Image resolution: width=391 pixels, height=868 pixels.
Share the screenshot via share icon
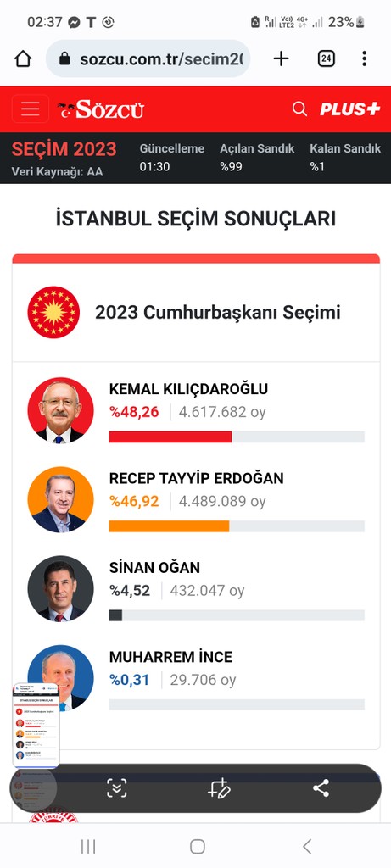tap(321, 787)
